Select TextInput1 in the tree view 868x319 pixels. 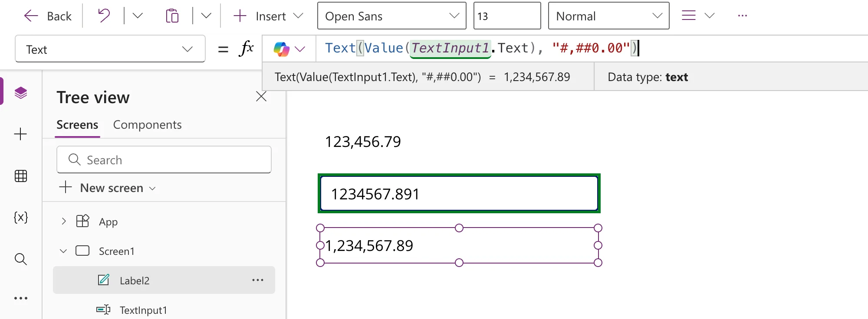[143, 310]
